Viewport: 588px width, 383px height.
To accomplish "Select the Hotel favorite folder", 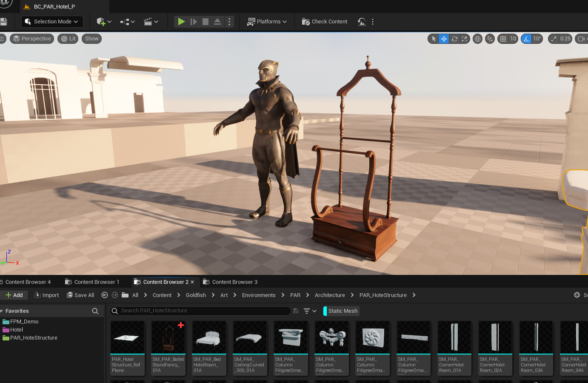I will (13, 330).
